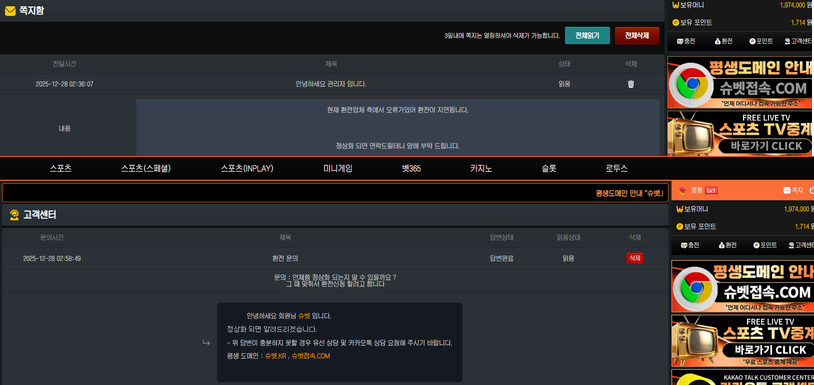Image resolution: width=814 pixels, height=385 pixels.
Task: Click the scrolling notice 평생도메인 안내 "슈벳"
Action: coord(630,193)
